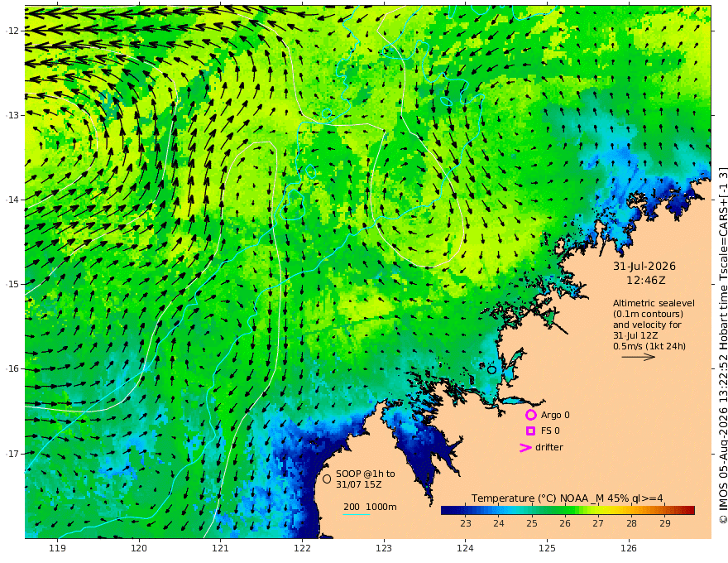Click the 12:46Z time label
Viewport: 728px width, 563px height.
click(x=646, y=281)
